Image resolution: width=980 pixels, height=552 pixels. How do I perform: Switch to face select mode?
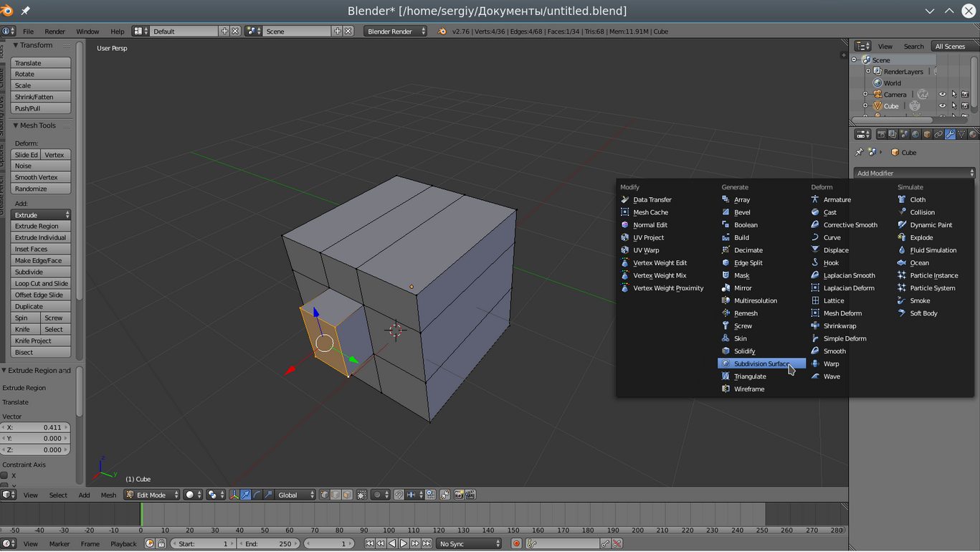pos(347,495)
